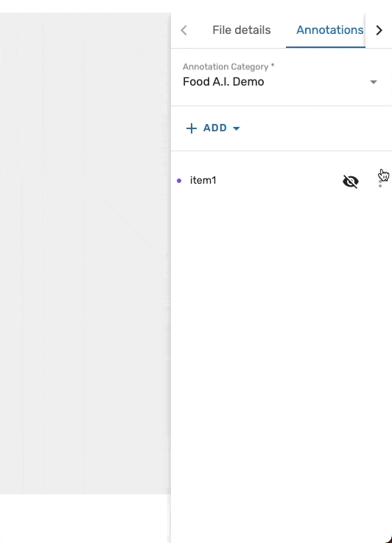Select the Annotations tab
The height and width of the screenshot is (543, 392).
coord(329,30)
